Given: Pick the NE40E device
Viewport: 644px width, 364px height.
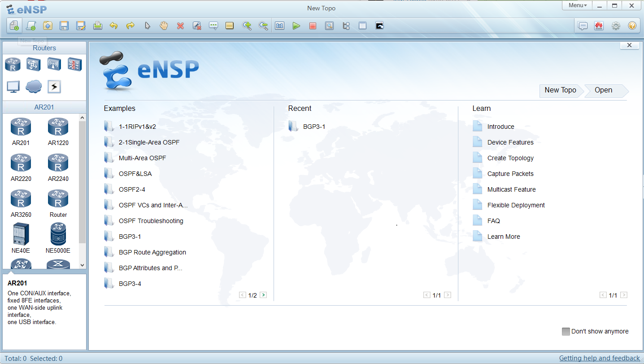Looking at the screenshot, I should [x=21, y=238].
